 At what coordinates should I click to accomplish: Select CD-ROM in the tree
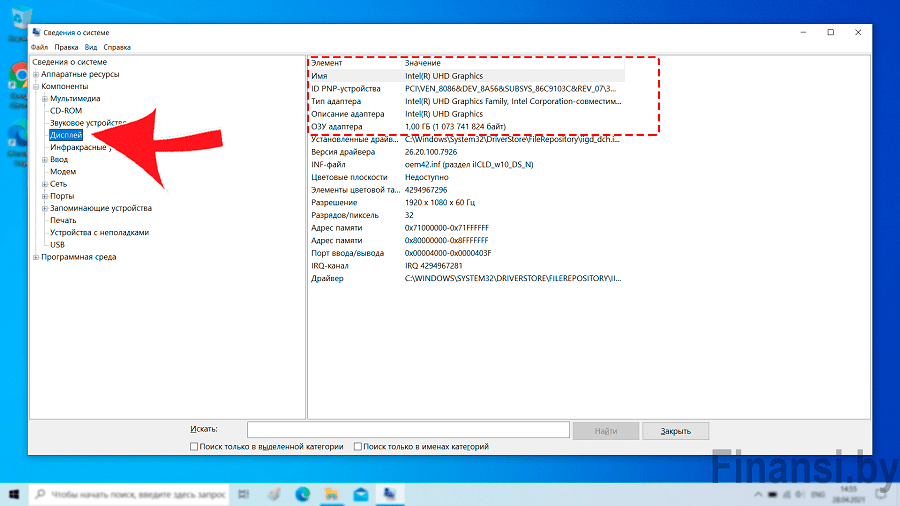66,111
